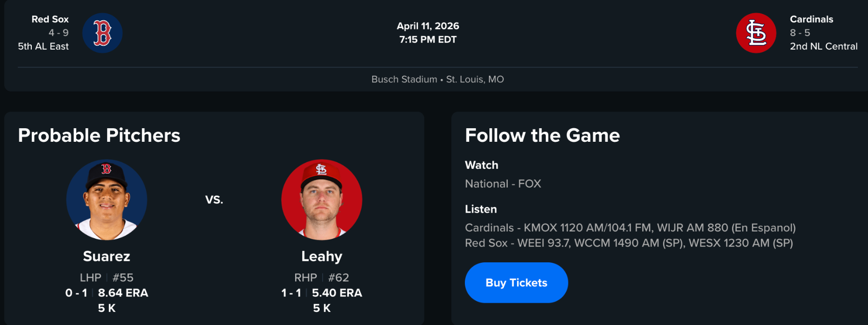This screenshot has width=868, height=325.
Task: Click the Leahy pitcher name
Action: 322,256
